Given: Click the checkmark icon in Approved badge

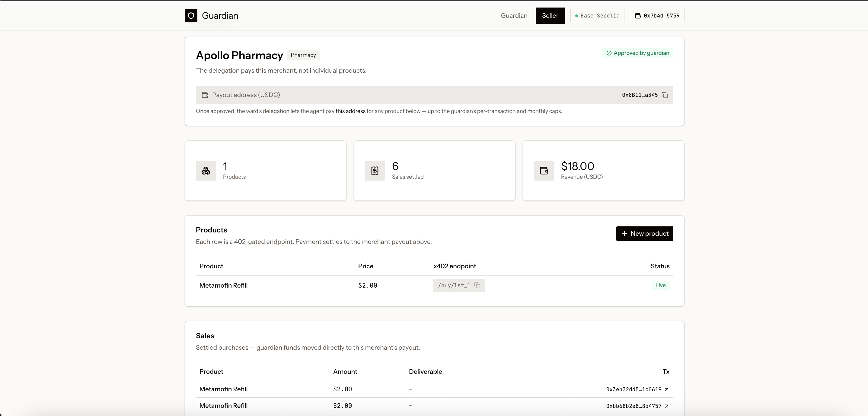Looking at the screenshot, I should point(609,53).
